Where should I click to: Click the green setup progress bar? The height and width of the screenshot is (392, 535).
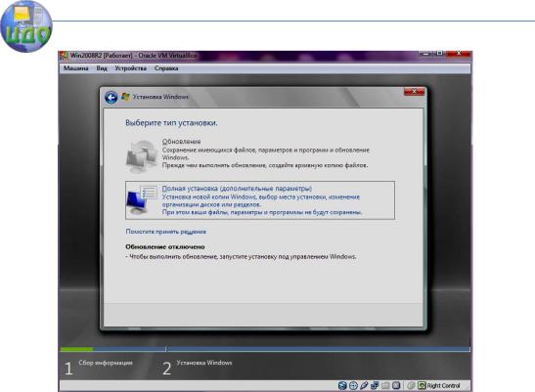[76, 349]
